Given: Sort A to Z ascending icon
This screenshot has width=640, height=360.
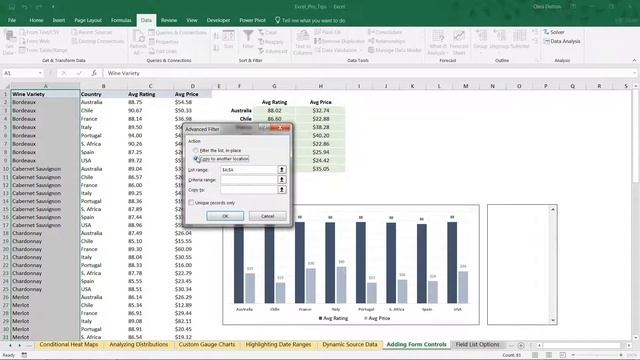Looking at the screenshot, I should [216, 36].
